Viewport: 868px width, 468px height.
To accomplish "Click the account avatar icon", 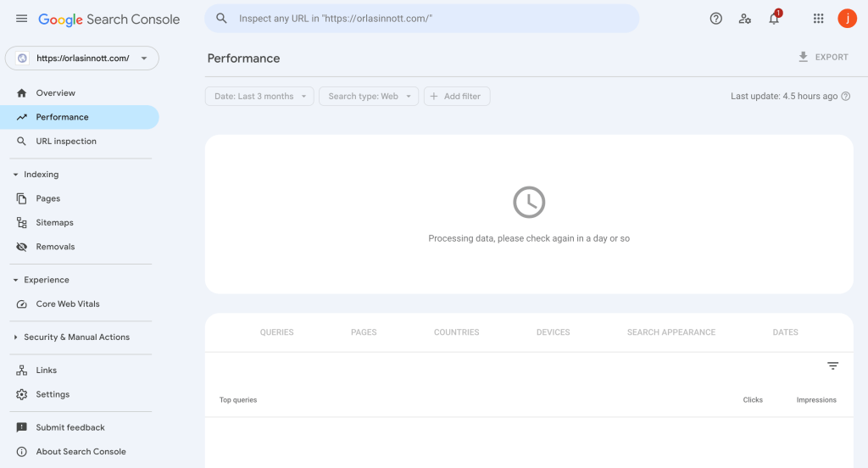I will point(847,19).
